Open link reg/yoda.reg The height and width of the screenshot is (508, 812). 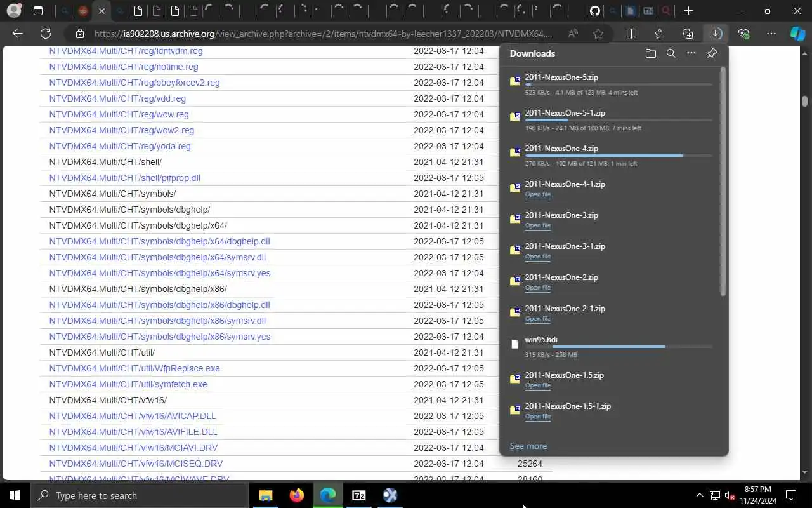[x=120, y=146]
